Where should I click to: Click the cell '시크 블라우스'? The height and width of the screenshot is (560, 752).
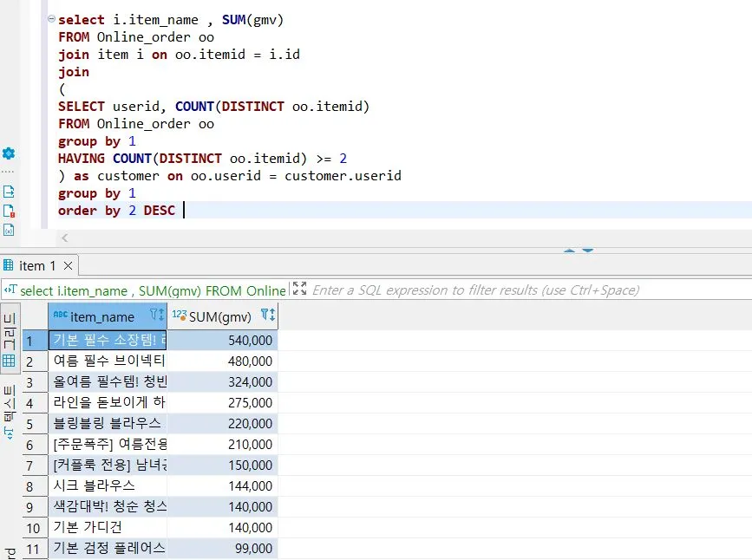coord(108,485)
